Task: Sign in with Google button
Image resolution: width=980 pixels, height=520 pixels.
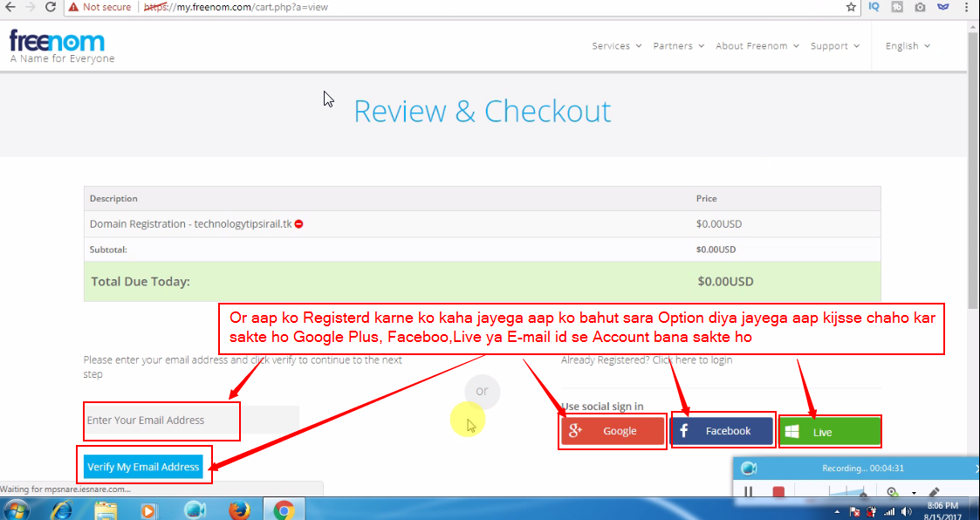Action: (613, 431)
